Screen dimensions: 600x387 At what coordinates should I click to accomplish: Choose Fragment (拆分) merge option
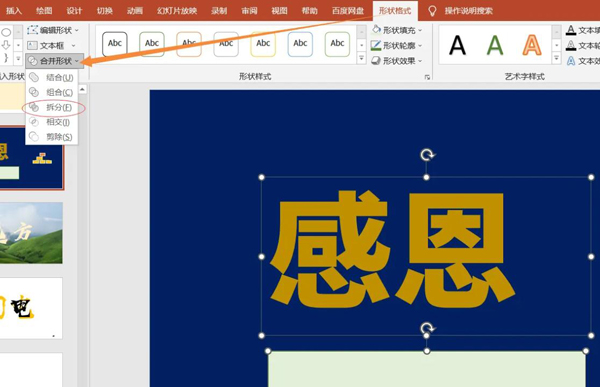[x=52, y=107]
